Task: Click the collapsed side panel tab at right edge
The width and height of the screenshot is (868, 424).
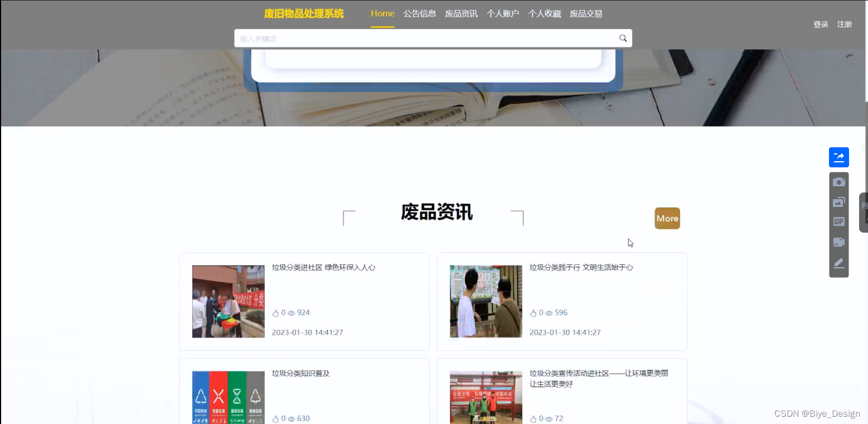Action: pyautogui.click(x=864, y=213)
